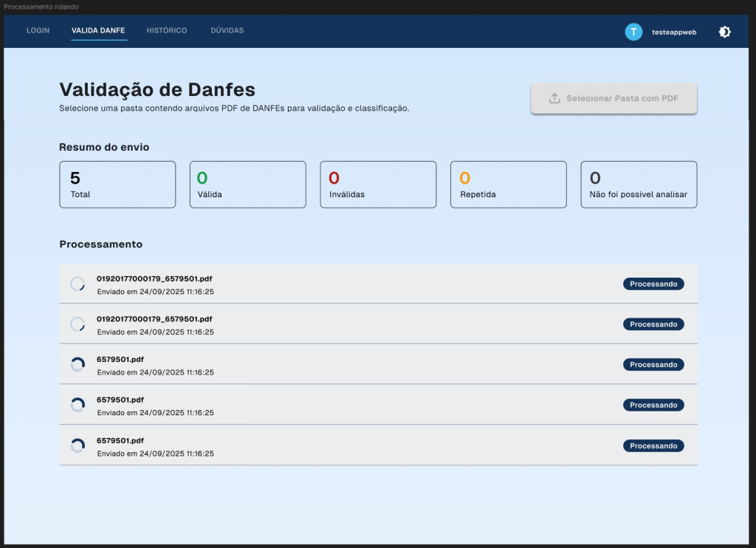Image resolution: width=756 pixels, height=548 pixels.
Task: Click the loading spinner next to third-row 6579501.pdf
Action: click(x=78, y=364)
